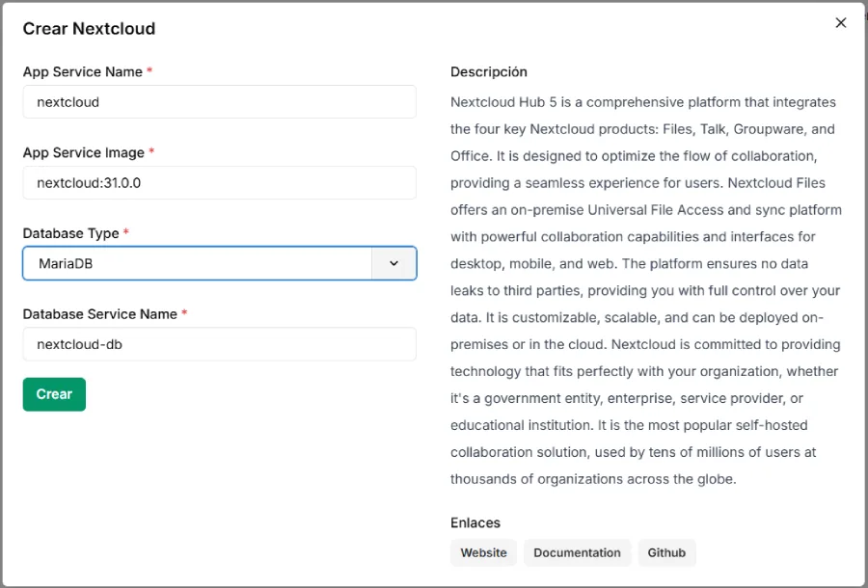Open the Documentation link
This screenshot has width=868, height=588.
pos(577,552)
